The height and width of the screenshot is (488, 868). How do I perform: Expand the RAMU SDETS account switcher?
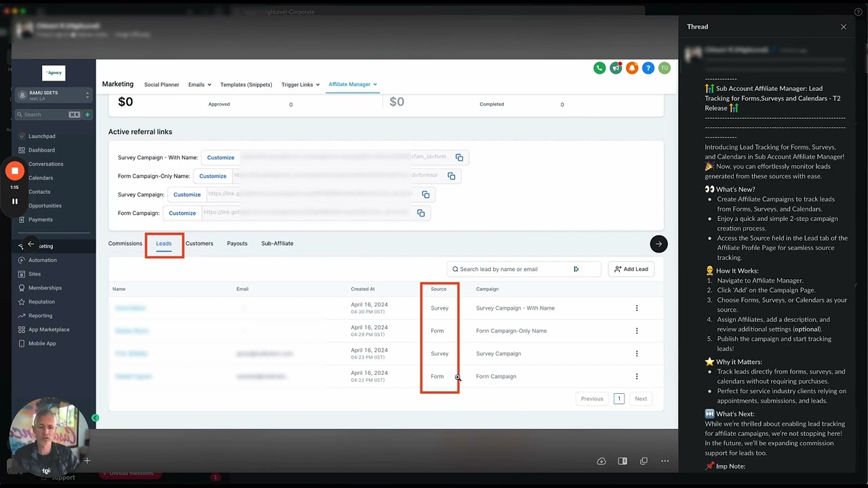point(54,95)
